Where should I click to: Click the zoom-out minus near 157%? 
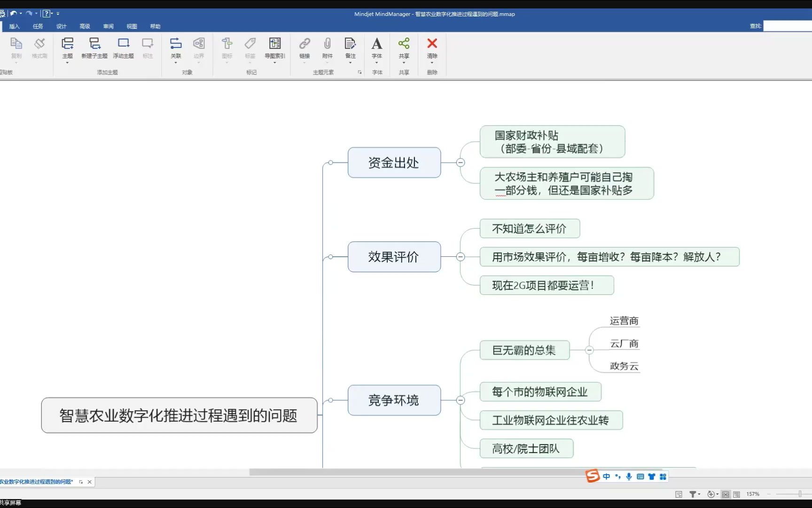click(x=769, y=494)
